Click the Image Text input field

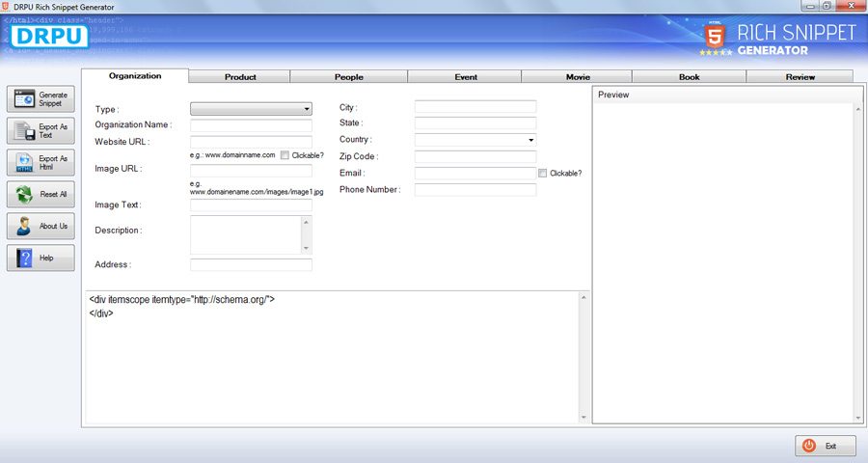pos(251,205)
